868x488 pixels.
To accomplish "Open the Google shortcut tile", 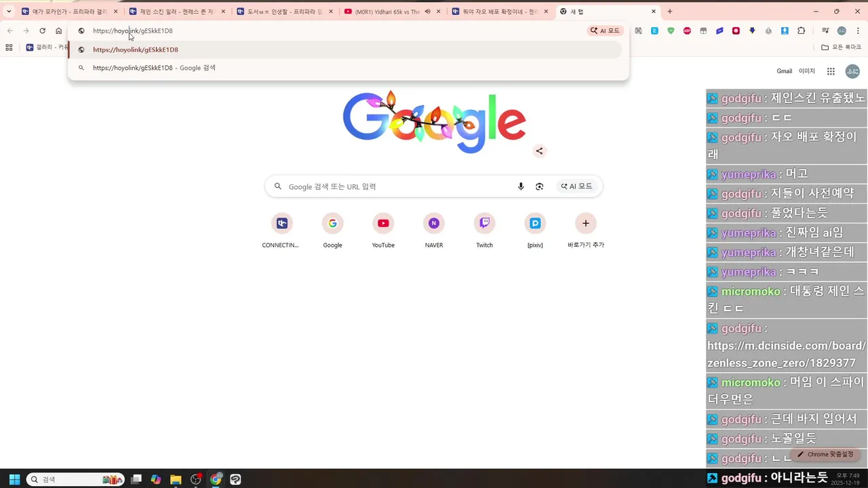I will point(332,231).
